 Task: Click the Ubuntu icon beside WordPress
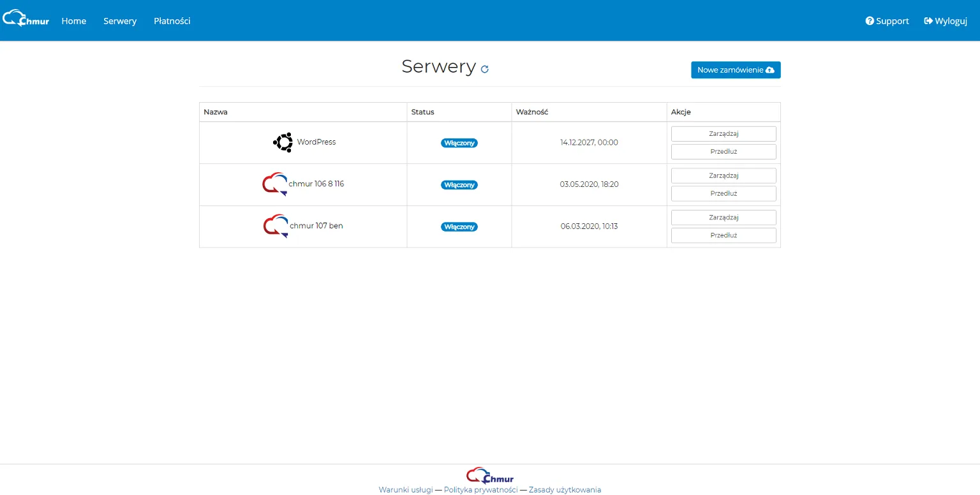pos(283,142)
